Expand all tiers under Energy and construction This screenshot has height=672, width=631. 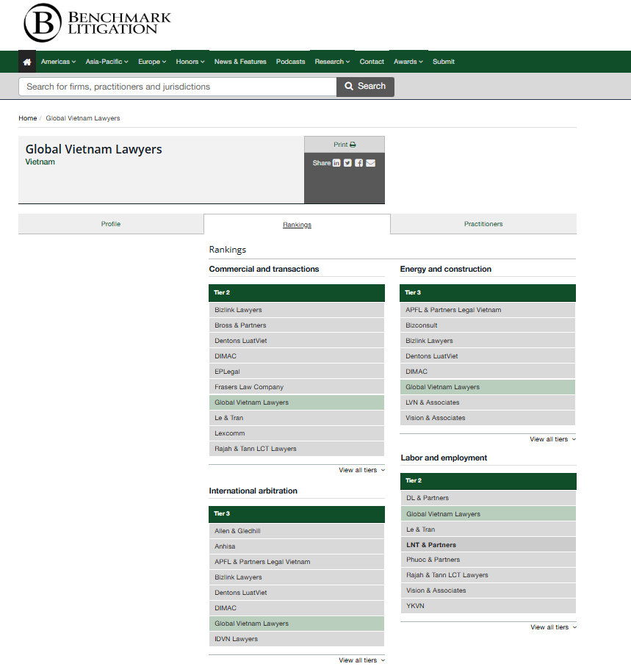552,439
